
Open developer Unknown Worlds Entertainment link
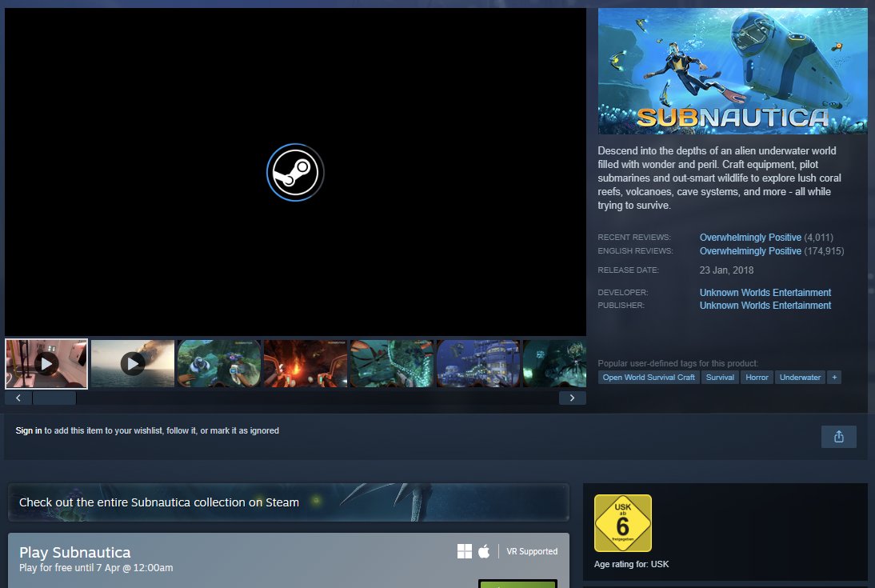pyautogui.click(x=765, y=293)
